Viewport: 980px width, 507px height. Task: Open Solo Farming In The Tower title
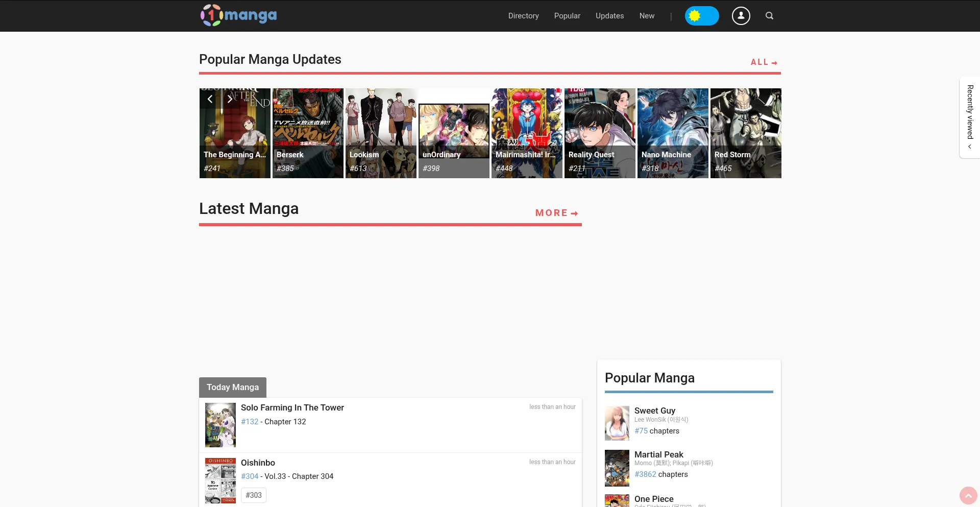[292, 407]
